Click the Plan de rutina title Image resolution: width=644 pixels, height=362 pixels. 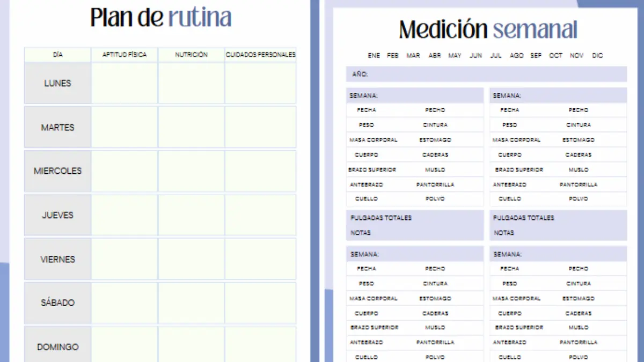point(161,18)
